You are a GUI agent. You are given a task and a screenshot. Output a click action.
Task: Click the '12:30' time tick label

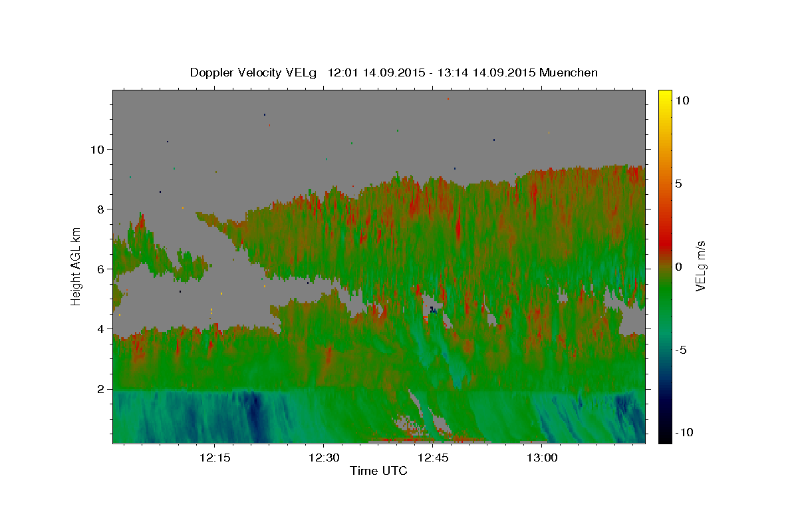pyautogui.click(x=324, y=458)
